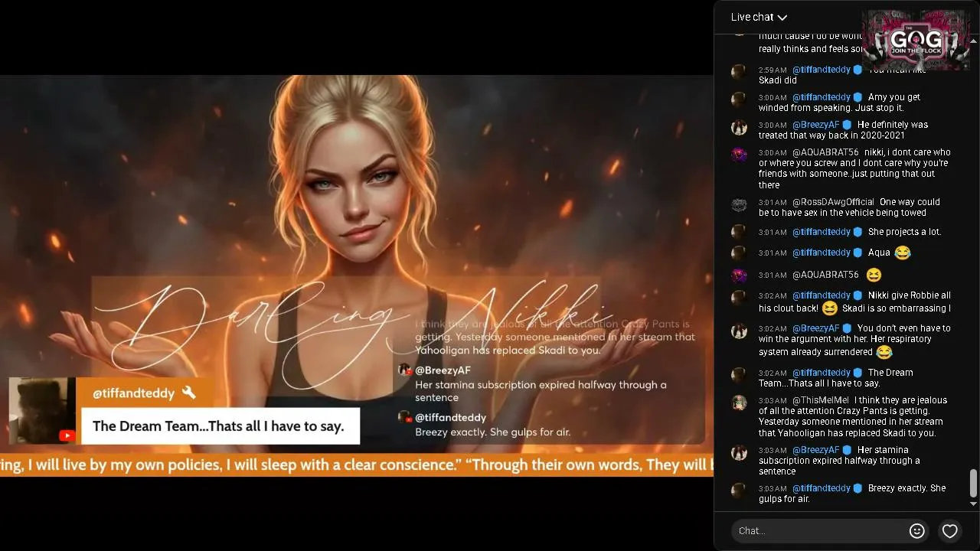Open @RossDAwgOfficial username in chat
Screen dimensions: 980x551
pos(833,202)
